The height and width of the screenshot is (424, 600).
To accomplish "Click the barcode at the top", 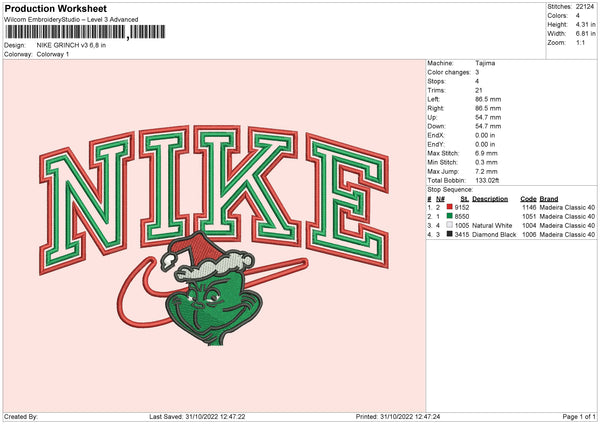I will [x=85, y=32].
